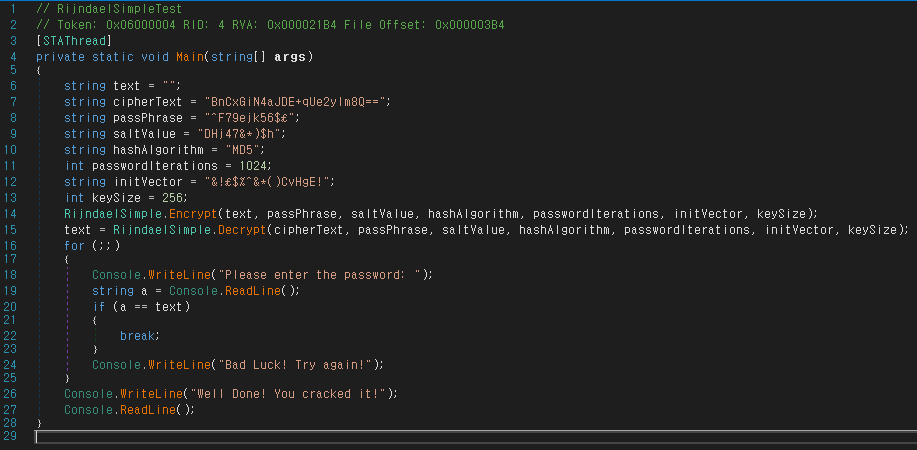
Task: Click the final Console.ReadLine() statement on line 27
Action: 129,410
